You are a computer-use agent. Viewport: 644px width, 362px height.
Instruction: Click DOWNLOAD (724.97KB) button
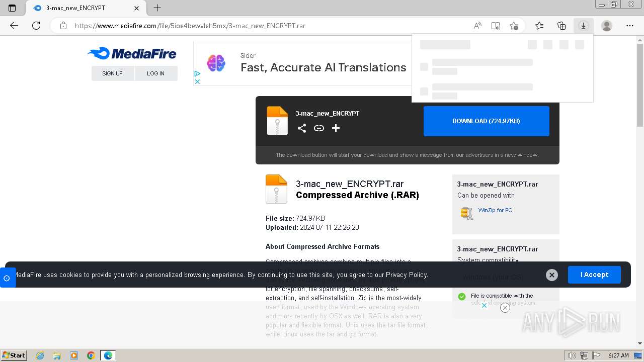[x=486, y=121]
